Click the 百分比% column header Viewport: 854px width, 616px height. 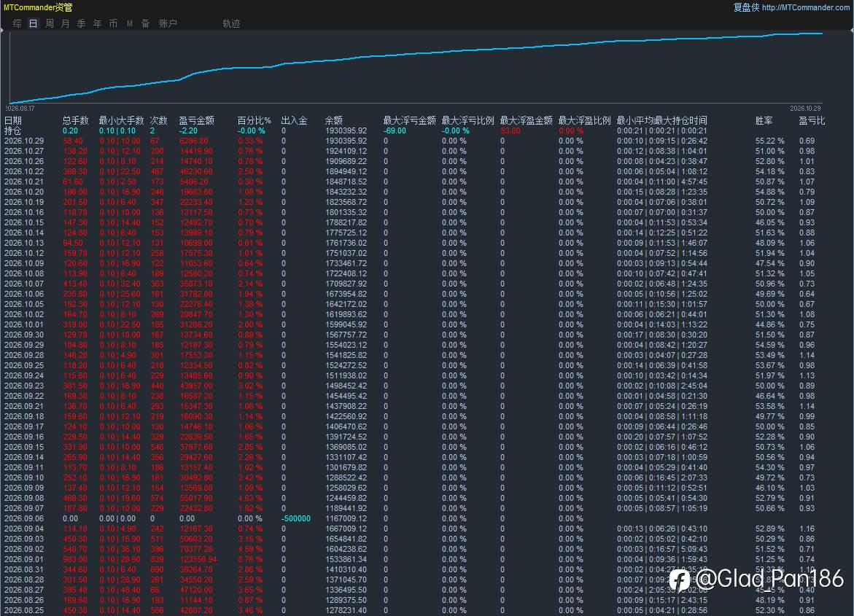pos(255,120)
